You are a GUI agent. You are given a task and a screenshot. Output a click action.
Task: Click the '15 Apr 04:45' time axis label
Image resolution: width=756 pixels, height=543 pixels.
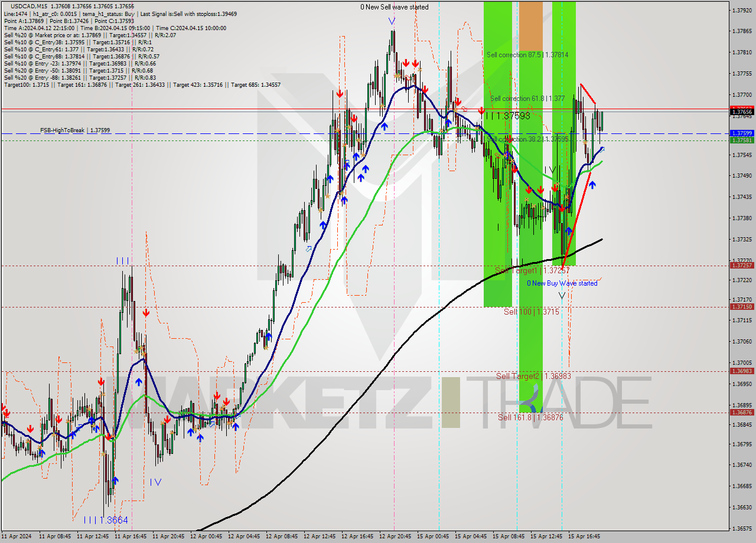[x=471, y=537]
